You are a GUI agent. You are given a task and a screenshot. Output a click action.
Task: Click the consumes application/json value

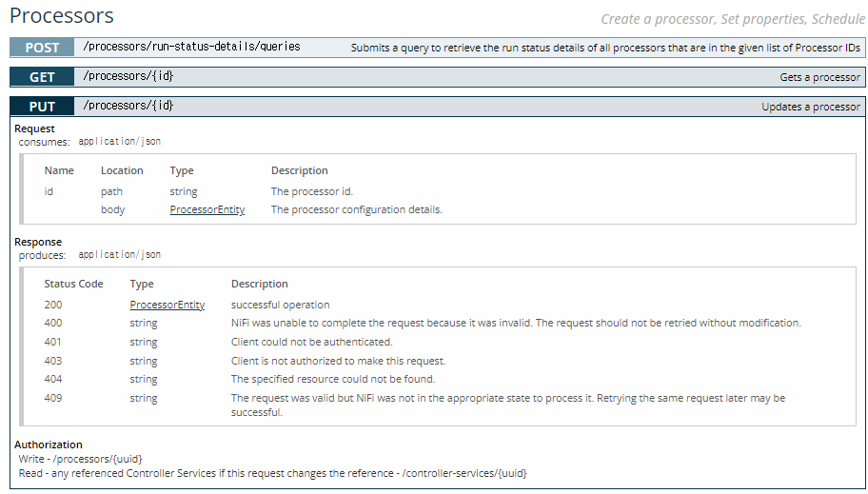coord(120,142)
